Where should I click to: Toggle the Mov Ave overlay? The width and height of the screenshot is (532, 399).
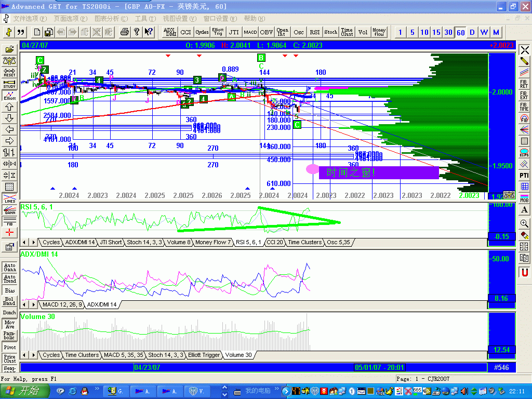[10, 324]
